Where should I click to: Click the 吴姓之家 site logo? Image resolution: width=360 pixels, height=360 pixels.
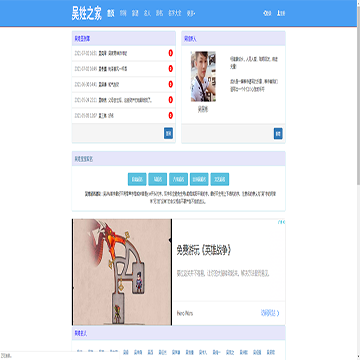87,14
